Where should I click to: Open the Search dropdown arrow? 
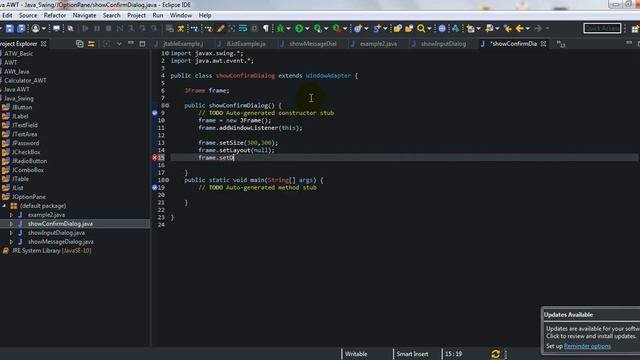click(x=429, y=29)
